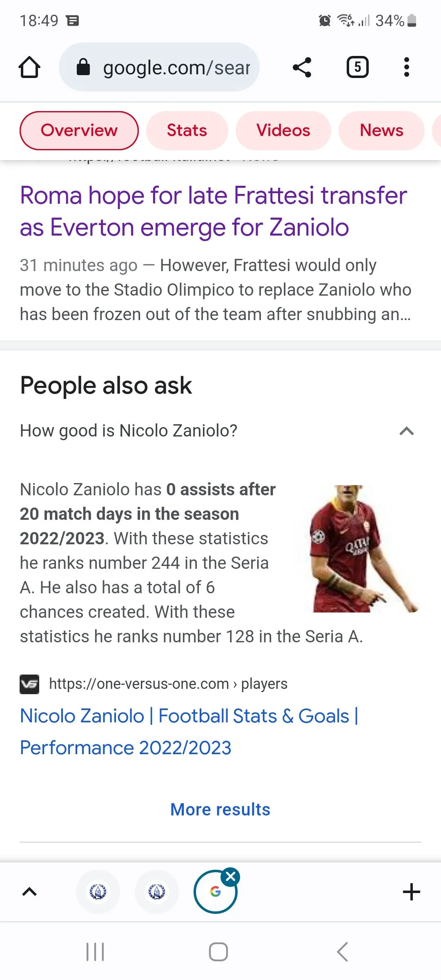Switch to the second Everton crest tab
Image resolution: width=441 pixels, height=980 pixels.
[157, 892]
